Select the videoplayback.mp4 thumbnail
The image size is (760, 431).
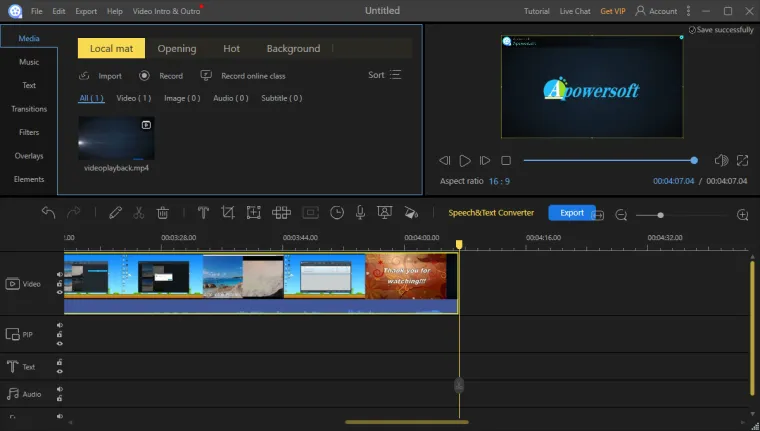pyautogui.click(x=116, y=138)
